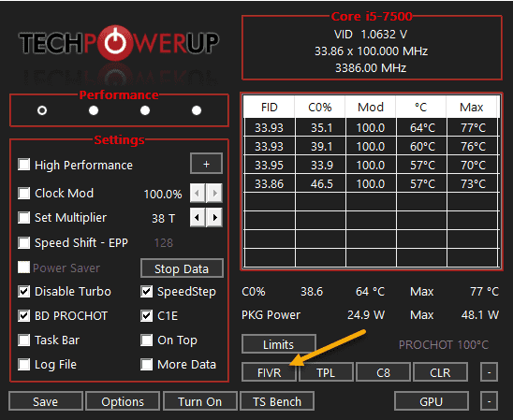The width and height of the screenshot is (513, 420).
Task: Click the TechPowerUp logo
Action: (x=119, y=43)
